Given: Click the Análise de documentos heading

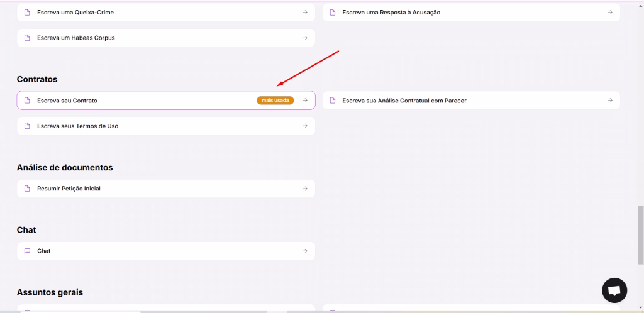Looking at the screenshot, I should tap(65, 167).
